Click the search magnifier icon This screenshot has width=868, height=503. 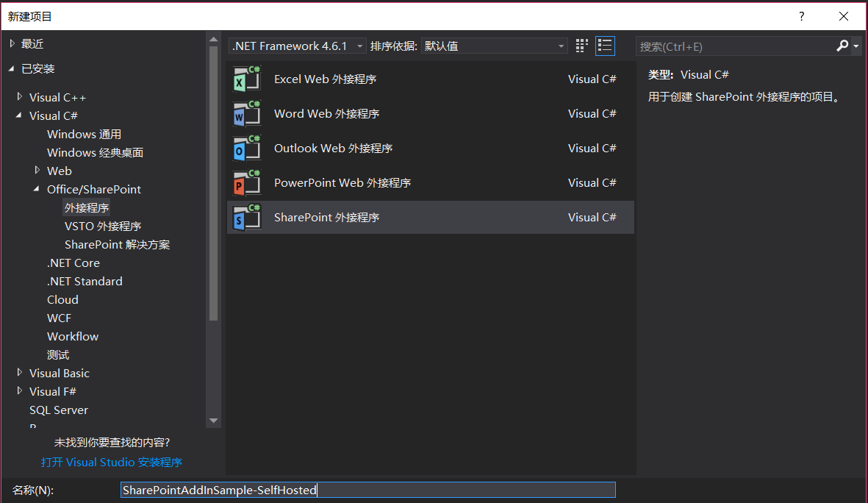tap(842, 46)
